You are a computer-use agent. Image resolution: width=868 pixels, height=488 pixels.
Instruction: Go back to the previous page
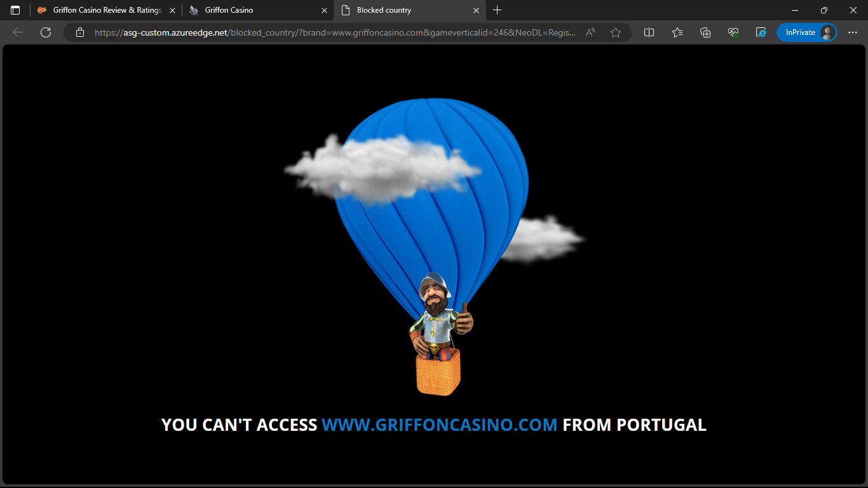tap(18, 32)
